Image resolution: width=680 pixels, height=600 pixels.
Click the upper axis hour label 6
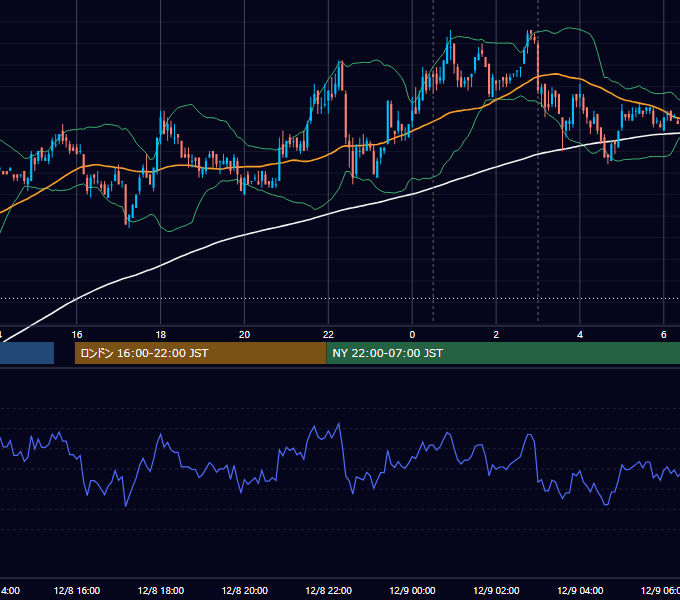coord(664,335)
